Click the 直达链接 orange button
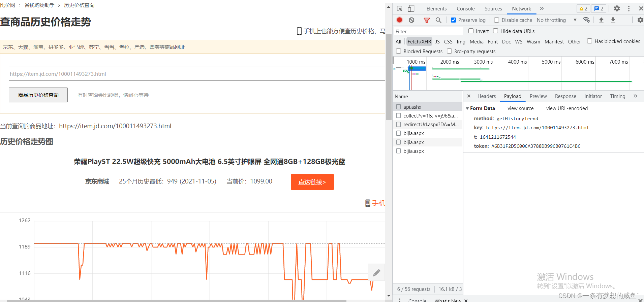Viewport: 644px width, 302px height. tap(312, 182)
